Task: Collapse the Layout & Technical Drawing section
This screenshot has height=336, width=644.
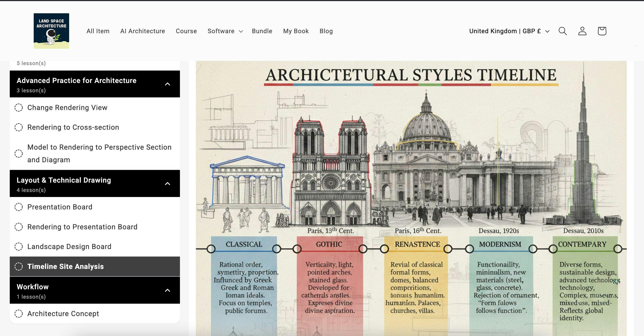Action: pos(168,184)
